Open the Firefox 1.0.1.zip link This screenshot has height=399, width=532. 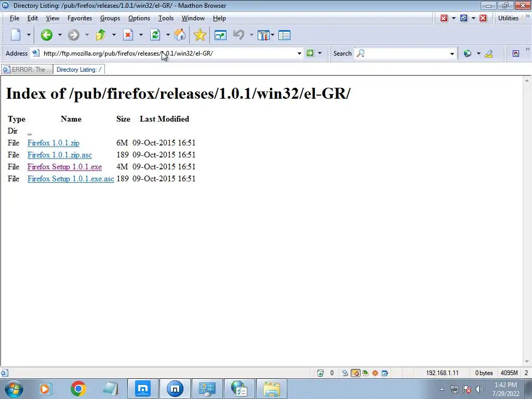click(x=54, y=143)
